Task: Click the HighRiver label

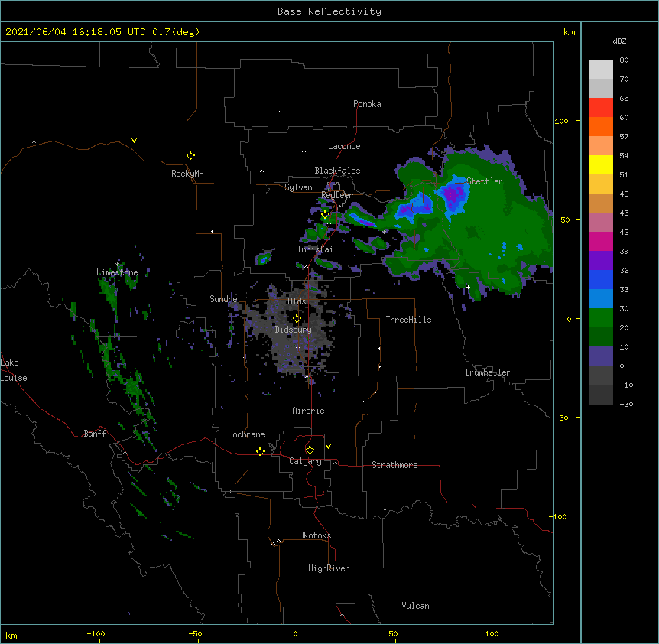Action: pyautogui.click(x=329, y=568)
